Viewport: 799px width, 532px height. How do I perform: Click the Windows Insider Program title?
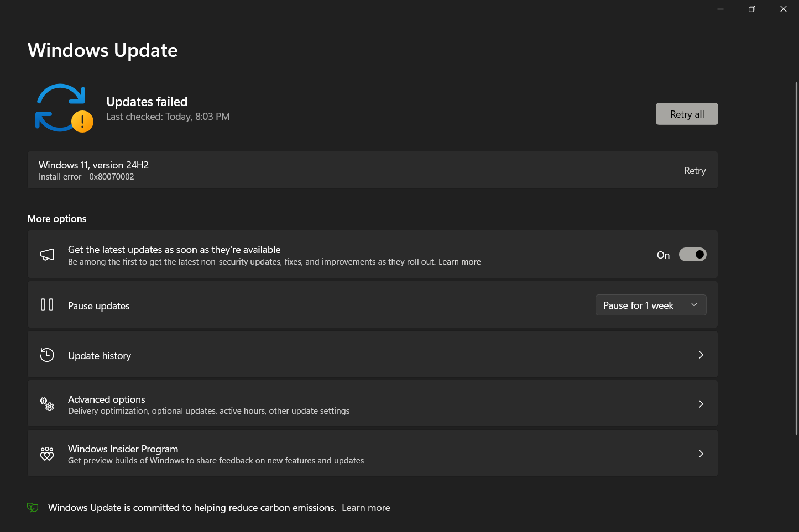(x=123, y=449)
